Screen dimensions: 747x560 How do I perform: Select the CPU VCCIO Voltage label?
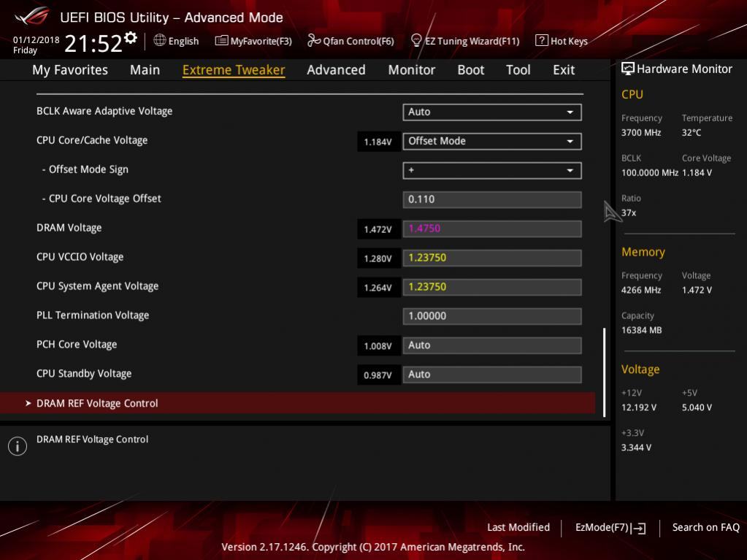[x=80, y=257]
